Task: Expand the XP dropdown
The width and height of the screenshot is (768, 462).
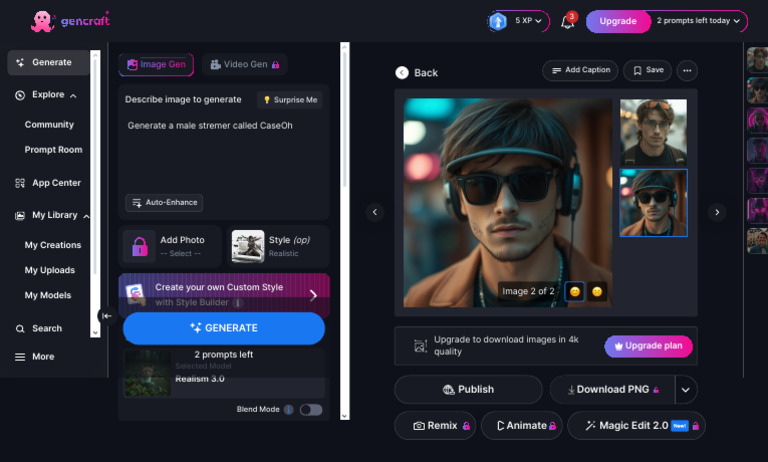Action: pyautogui.click(x=538, y=21)
